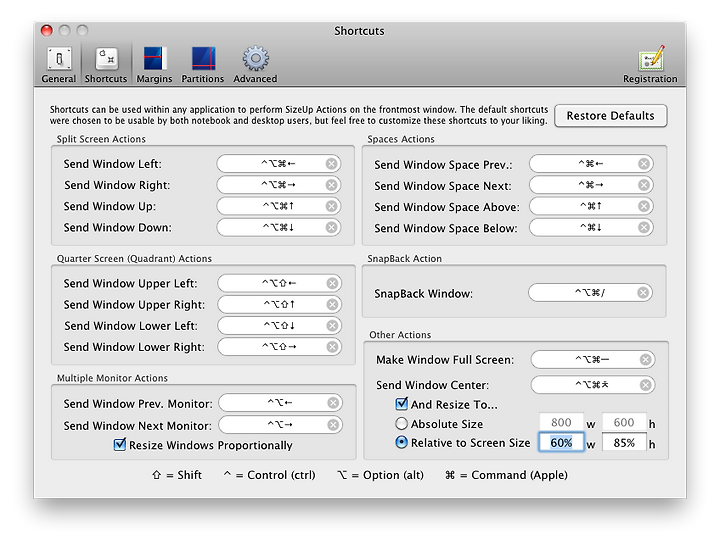Viewport: 720px width, 545px height.
Task: Focus the Send Window Space Above shortcut field
Action: pos(591,206)
